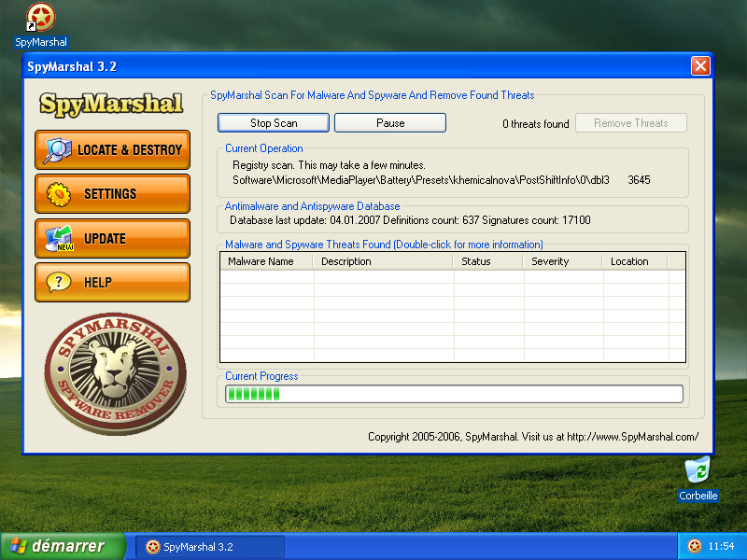Click the gear icon on Settings

59,194
